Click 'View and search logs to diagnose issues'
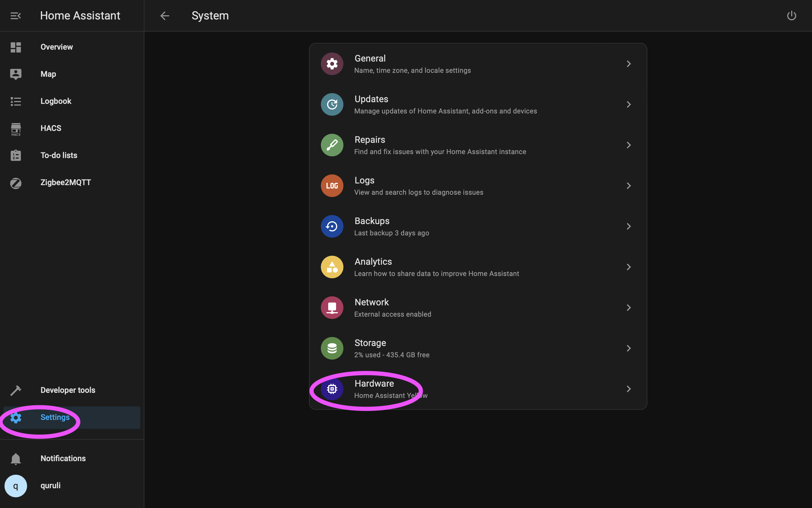 (x=419, y=192)
